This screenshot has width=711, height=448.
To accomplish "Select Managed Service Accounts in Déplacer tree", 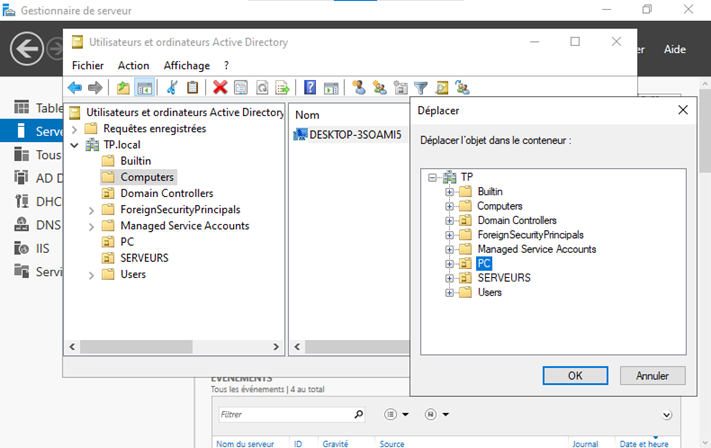I will [x=537, y=249].
